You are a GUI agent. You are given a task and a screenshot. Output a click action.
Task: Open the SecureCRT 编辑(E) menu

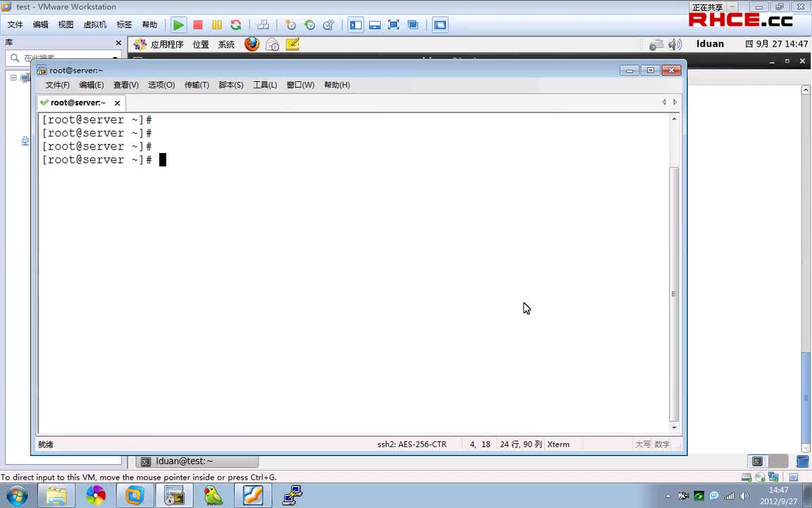(91, 85)
